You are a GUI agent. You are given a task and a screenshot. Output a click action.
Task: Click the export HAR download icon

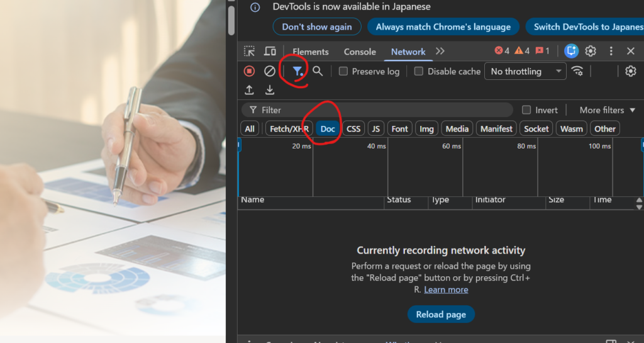click(270, 90)
